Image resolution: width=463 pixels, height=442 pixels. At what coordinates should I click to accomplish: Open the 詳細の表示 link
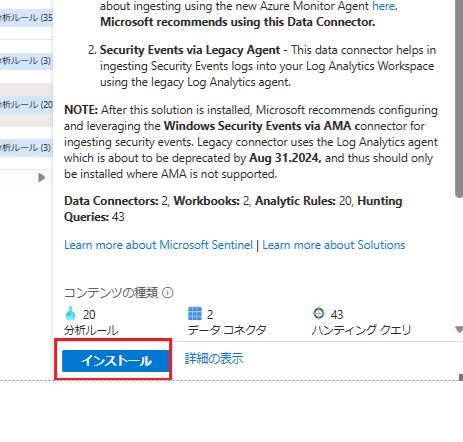214,359
